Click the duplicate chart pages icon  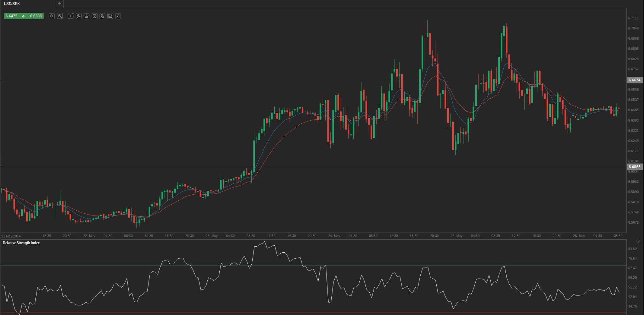102,16
